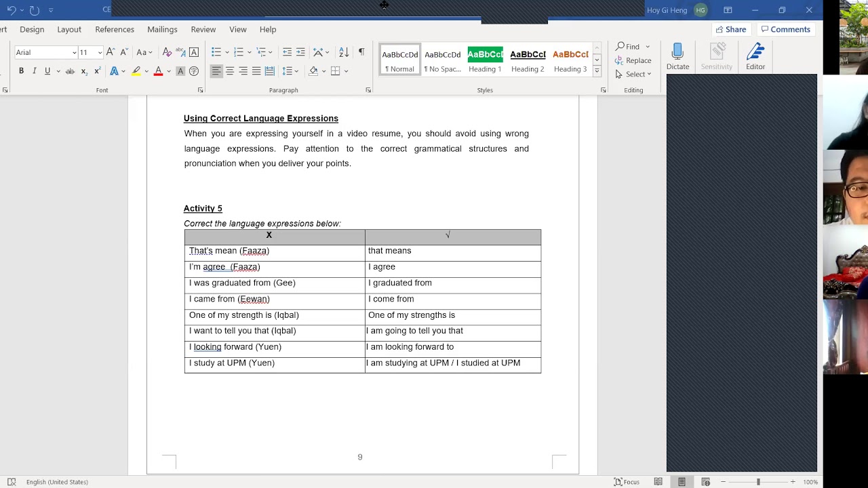
Task: Apply yellow text highlight
Action: [136, 71]
